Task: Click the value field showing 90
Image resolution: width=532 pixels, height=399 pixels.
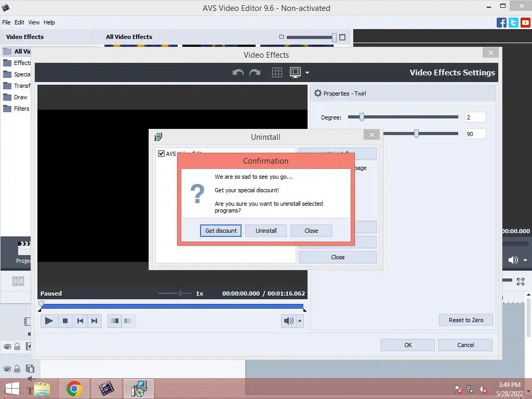Action: [x=475, y=134]
